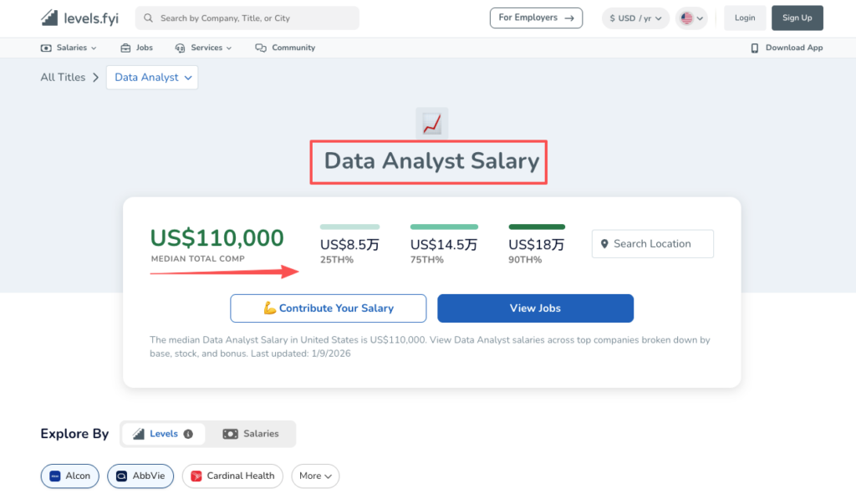856x504 pixels.
Task: Navigate to All Titles breadcrumb
Action: tap(62, 77)
